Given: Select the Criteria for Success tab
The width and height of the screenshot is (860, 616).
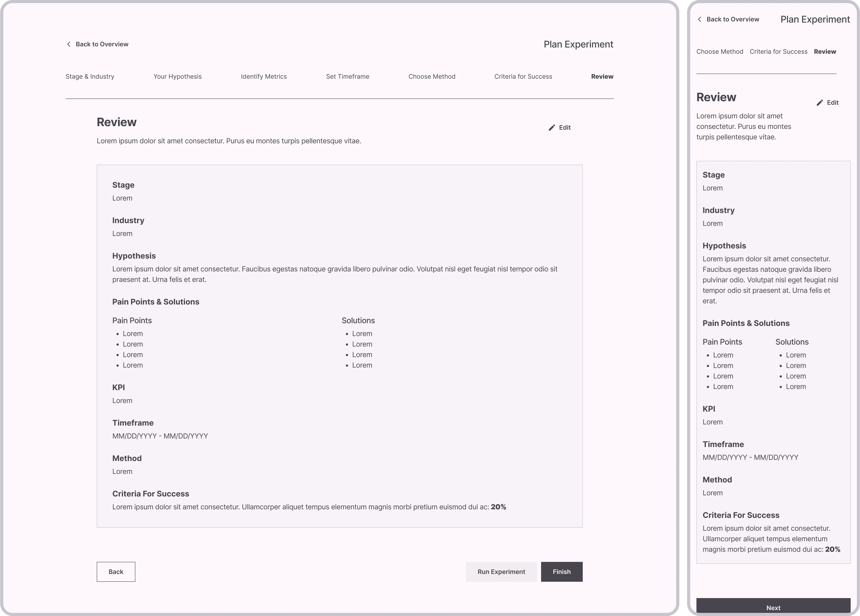Looking at the screenshot, I should click(523, 76).
